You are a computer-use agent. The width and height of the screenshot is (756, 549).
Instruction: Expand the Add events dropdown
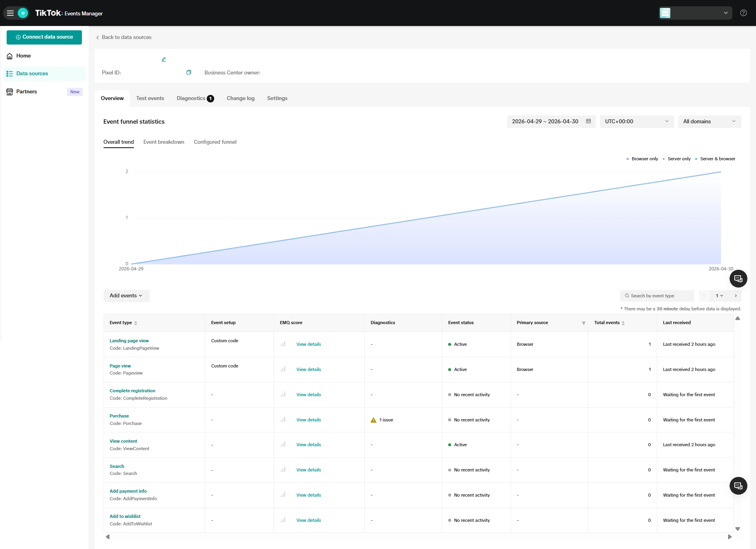click(x=126, y=296)
